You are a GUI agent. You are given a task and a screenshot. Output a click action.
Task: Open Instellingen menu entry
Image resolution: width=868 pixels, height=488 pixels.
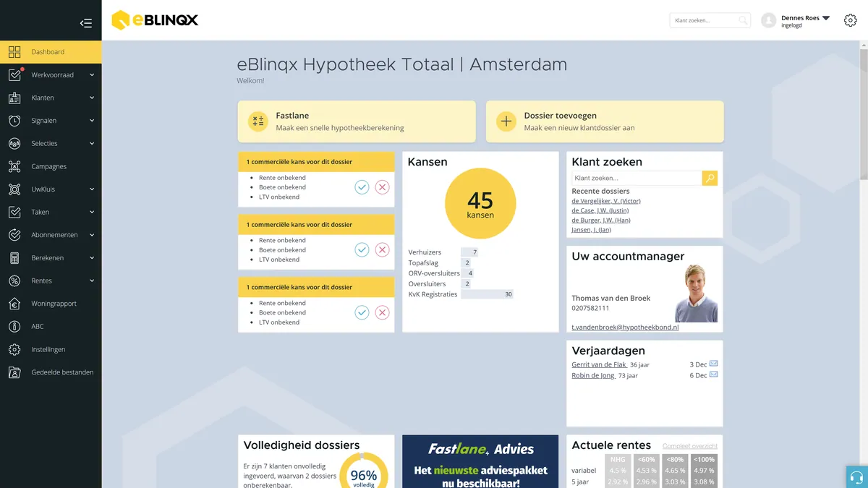click(x=48, y=350)
